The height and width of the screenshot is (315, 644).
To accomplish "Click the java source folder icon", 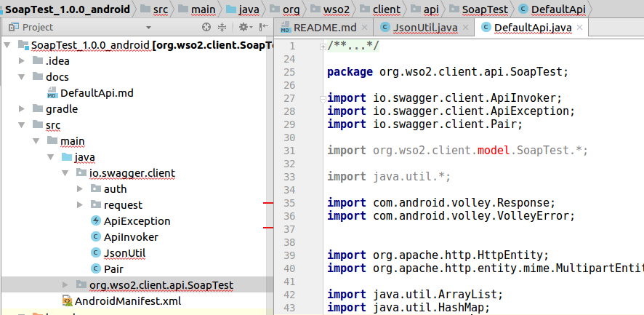I will click(x=67, y=156).
